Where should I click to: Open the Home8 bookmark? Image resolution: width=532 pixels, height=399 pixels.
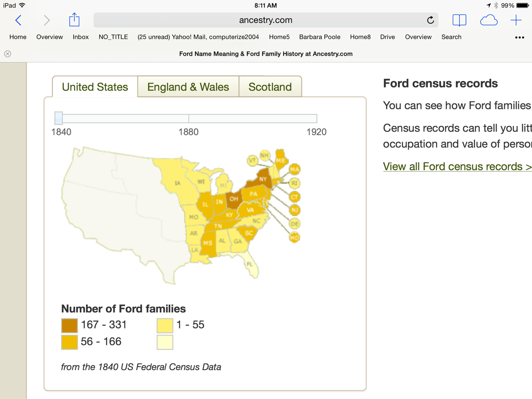pyautogui.click(x=360, y=37)
